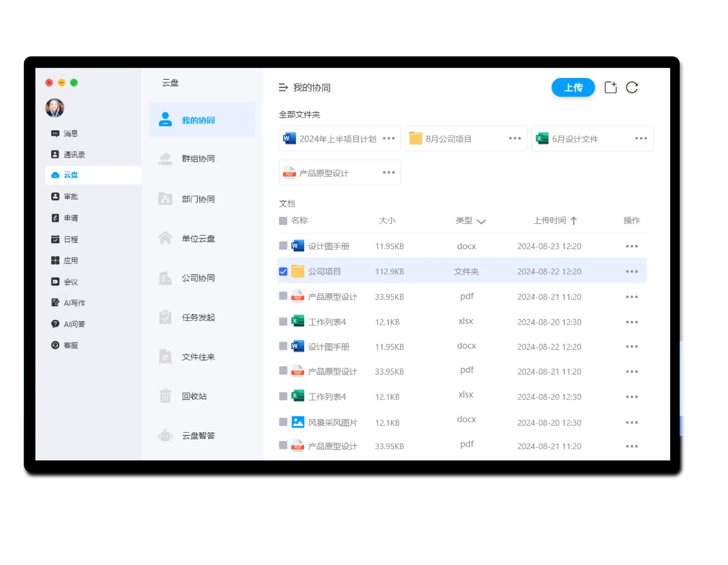Select 我的协同 tab
This screenshot has height=565, width=728.
(x=202, y=120)
